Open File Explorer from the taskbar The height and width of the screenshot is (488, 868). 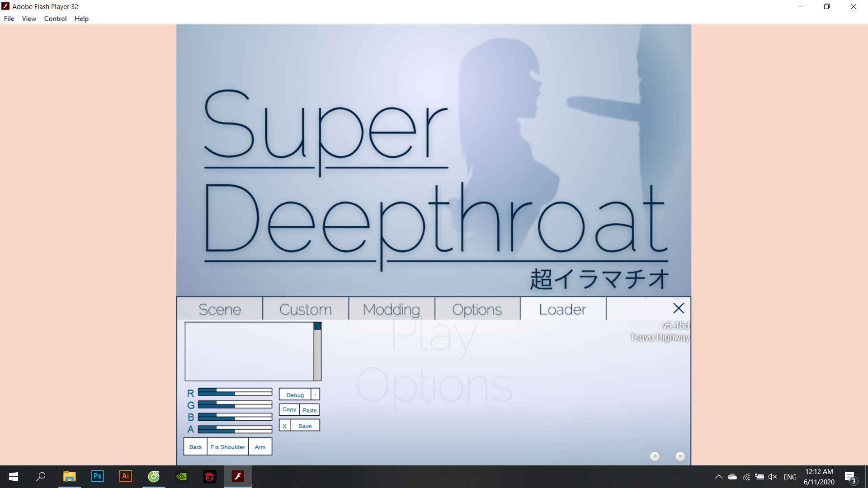pyautogui.click(x=69, y=476)
